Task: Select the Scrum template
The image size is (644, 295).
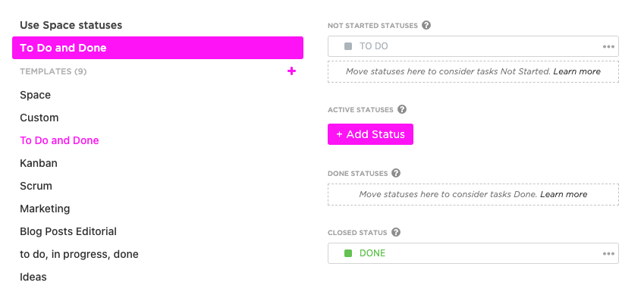Action: [x=36, y=186]
